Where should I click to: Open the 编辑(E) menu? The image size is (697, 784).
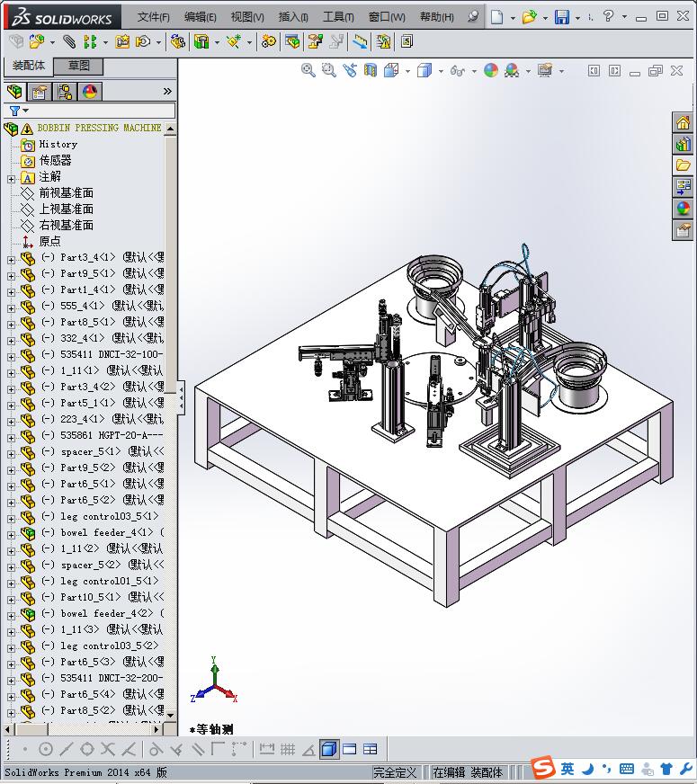pos(200,17)
